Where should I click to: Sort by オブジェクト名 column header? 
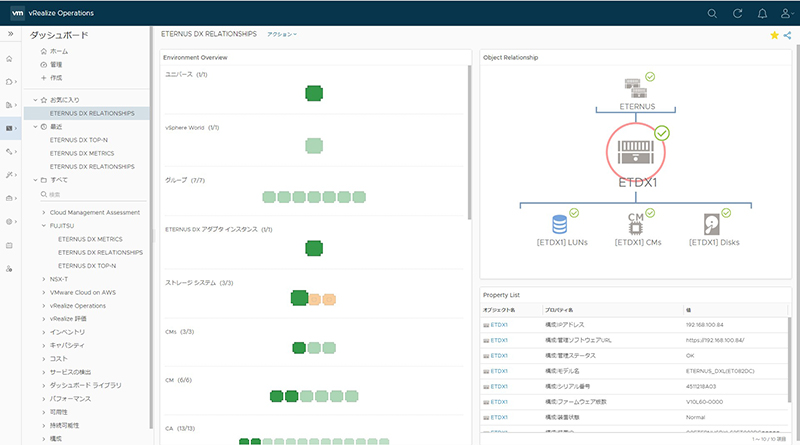pyautogui.click(x=499, y=310)
